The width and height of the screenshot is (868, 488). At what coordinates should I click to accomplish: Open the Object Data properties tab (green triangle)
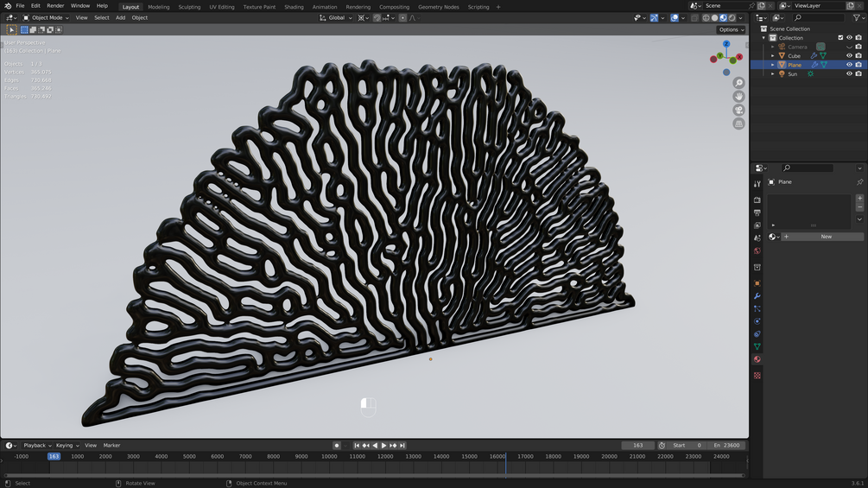[757, 346]
